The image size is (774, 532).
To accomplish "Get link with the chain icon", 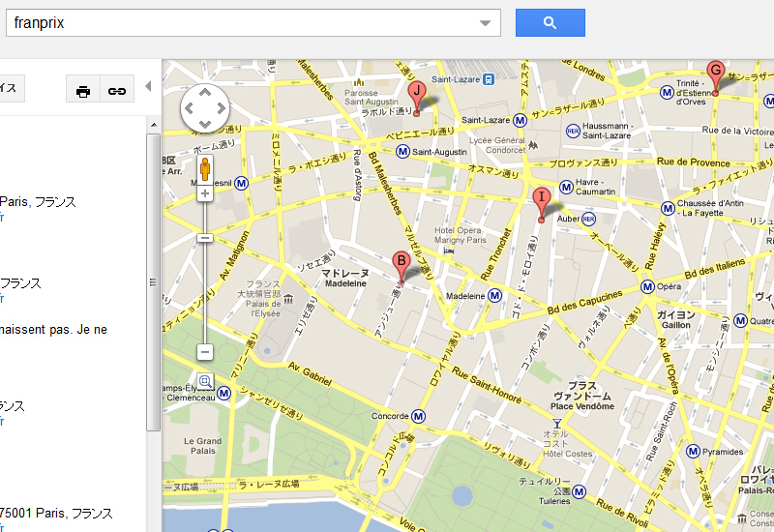I will click(x=117, y=91).
